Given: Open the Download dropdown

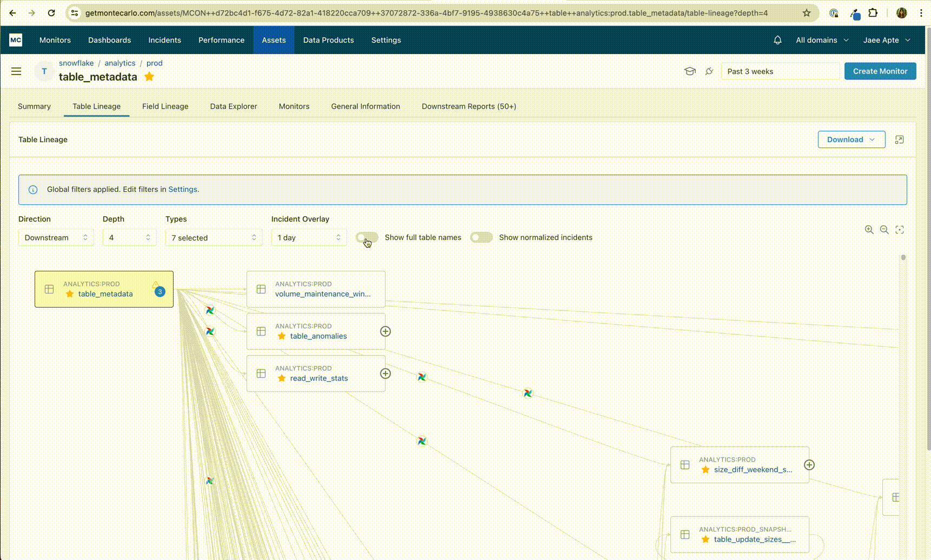Looking at the screenshot, I should 852,139.
